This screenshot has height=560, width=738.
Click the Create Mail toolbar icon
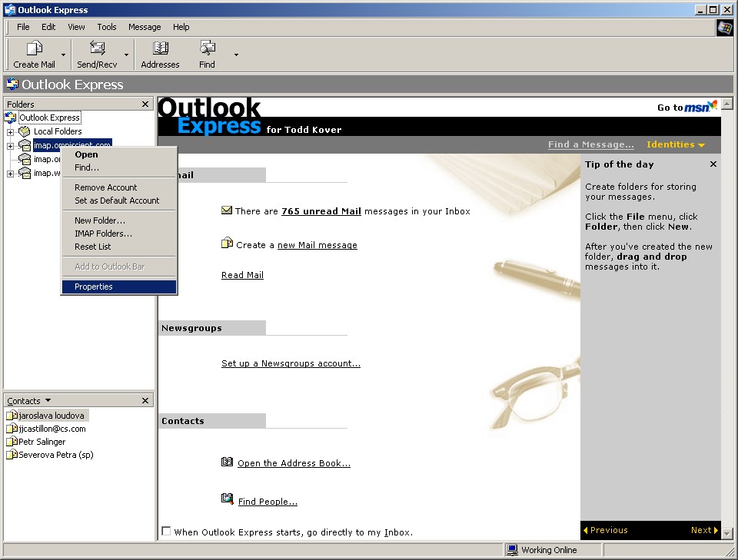coord(34,48)
